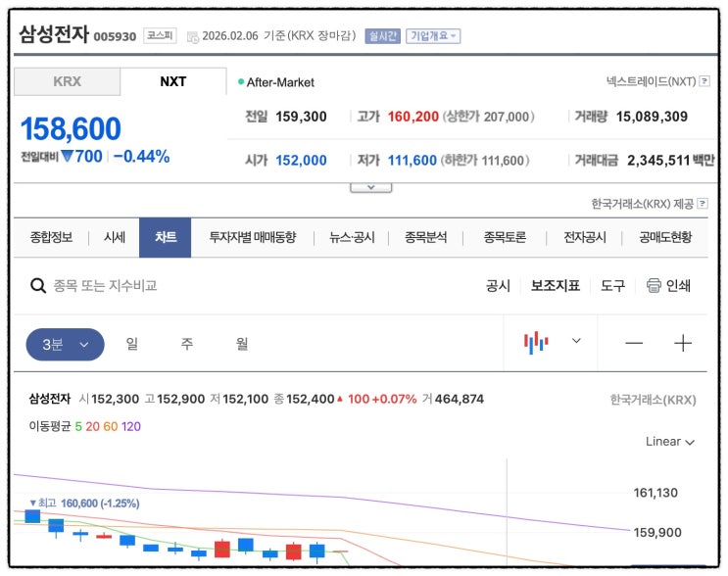This screenshot has height=576, width=728.
Task: Select the 주 weekly chart period
Action: [x=186, y=344]
